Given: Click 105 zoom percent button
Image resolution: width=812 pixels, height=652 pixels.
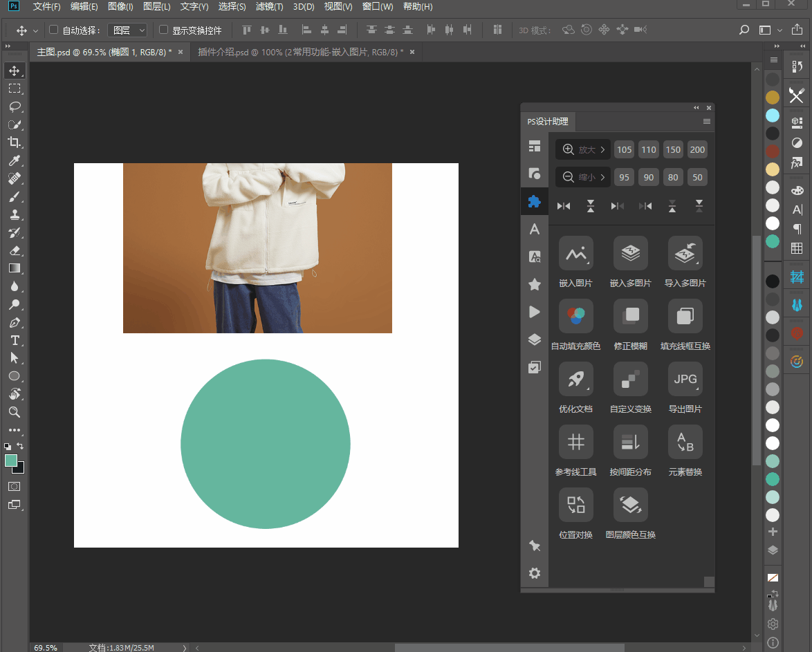Looking at the screenshot, I should pos(624,149).
